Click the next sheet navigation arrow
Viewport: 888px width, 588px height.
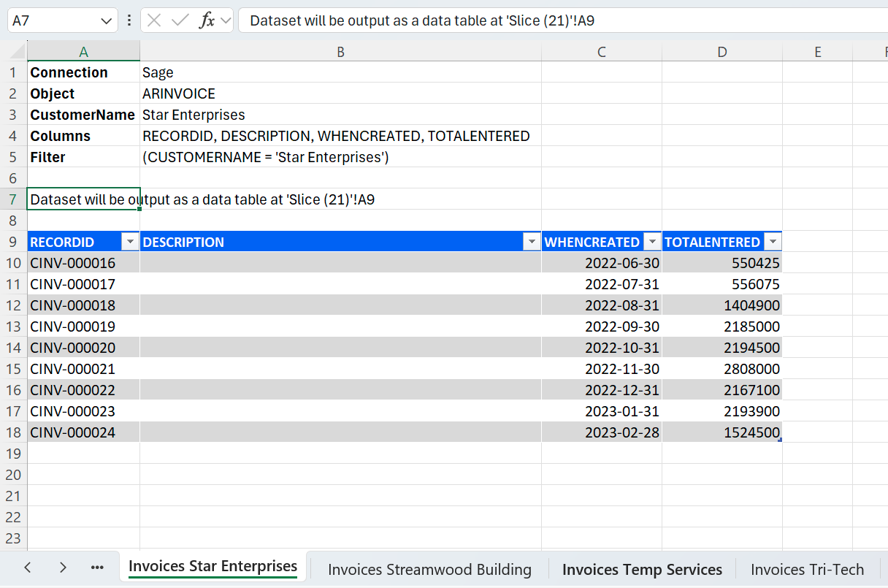pyautogui.click(x=63, y=568)
